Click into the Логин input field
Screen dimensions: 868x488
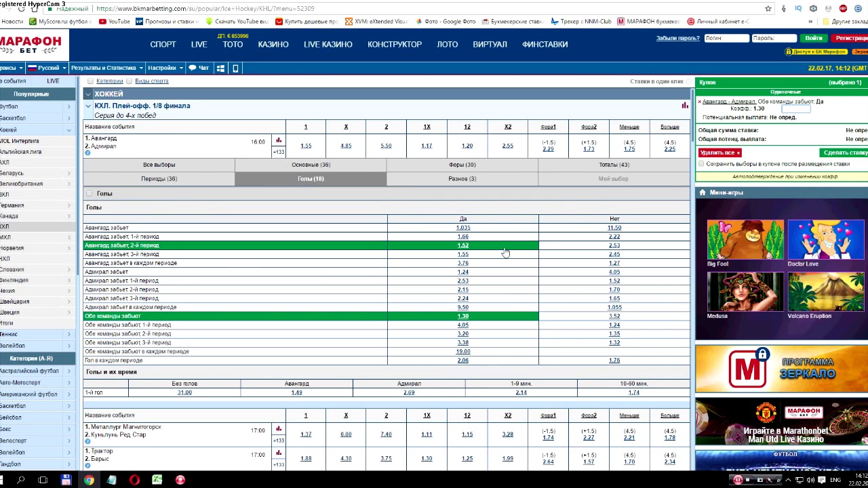[726, 38]
